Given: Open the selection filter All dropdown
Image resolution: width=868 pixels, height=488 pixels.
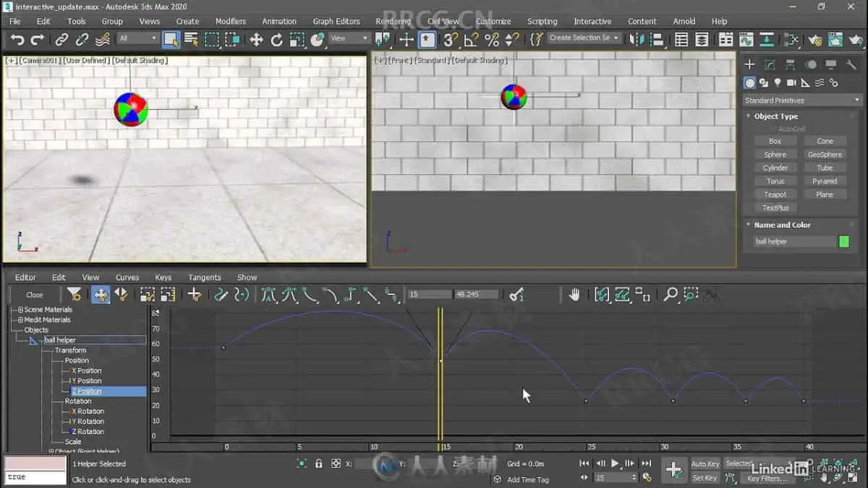Looking at the screenshot, I should (x=137, y=38).
